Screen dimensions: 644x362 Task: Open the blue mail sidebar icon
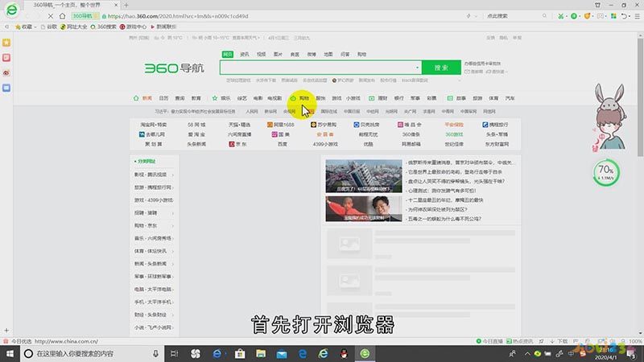point(6,88)
